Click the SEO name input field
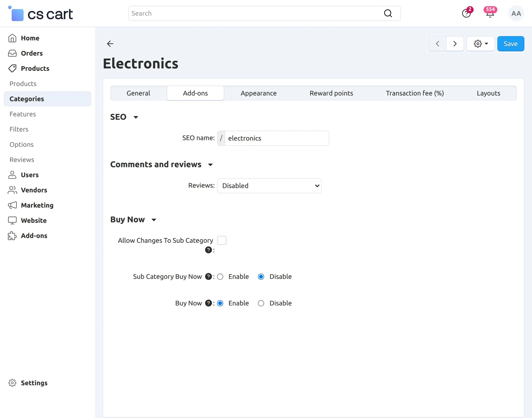 [276, 138]
